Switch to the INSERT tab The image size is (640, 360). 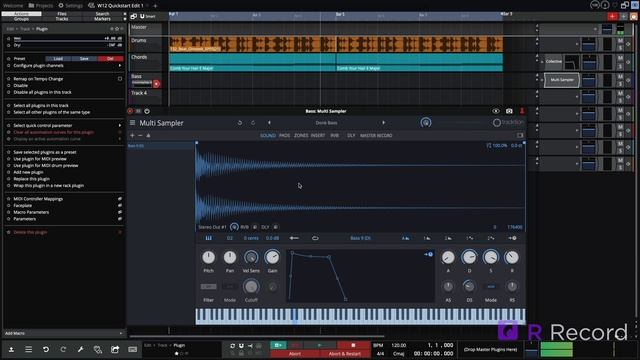point(318,136)
